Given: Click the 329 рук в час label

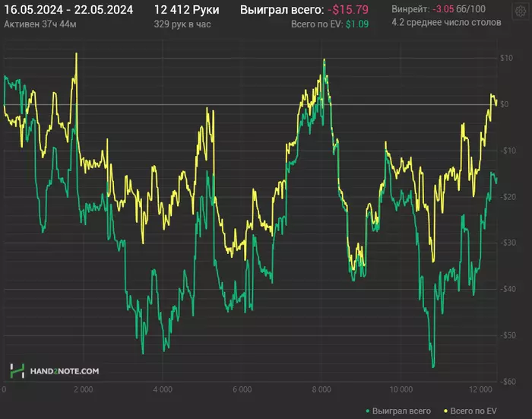Looking at the screenshot, I should (182, 24).
